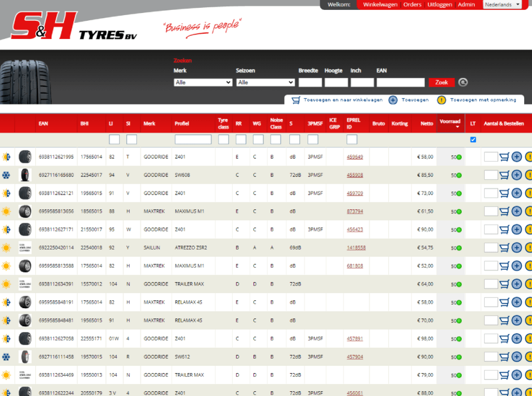Open Admin in top menu
Image resolution: width=532 pixels, height=396 pixels.
click(x=466, y=4)
